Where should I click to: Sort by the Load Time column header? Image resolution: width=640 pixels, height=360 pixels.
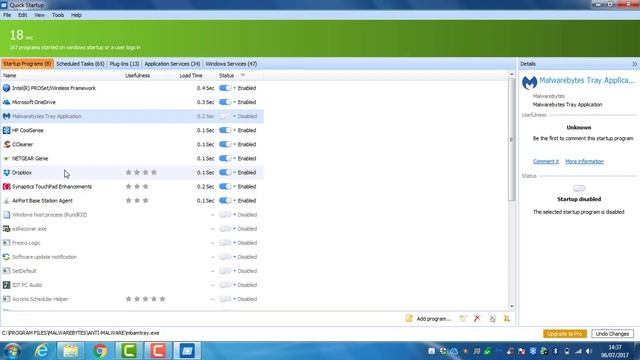(191, 76)
